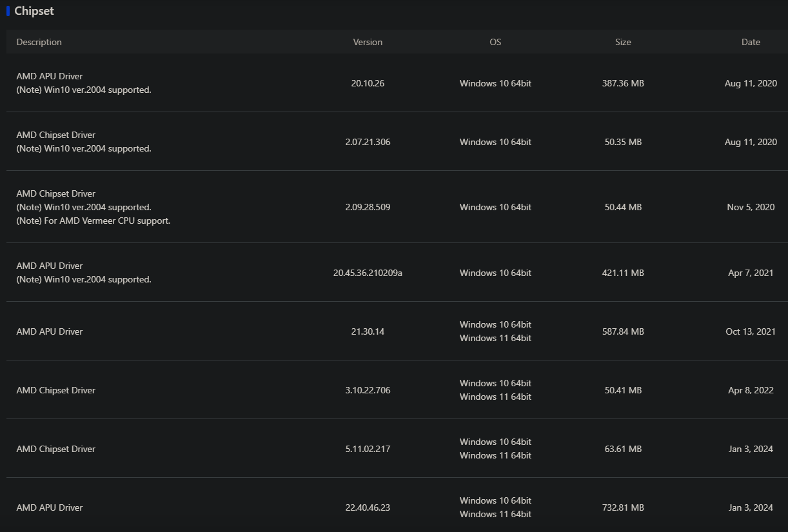Click version number 22.40.46.23

pos(368,507)
